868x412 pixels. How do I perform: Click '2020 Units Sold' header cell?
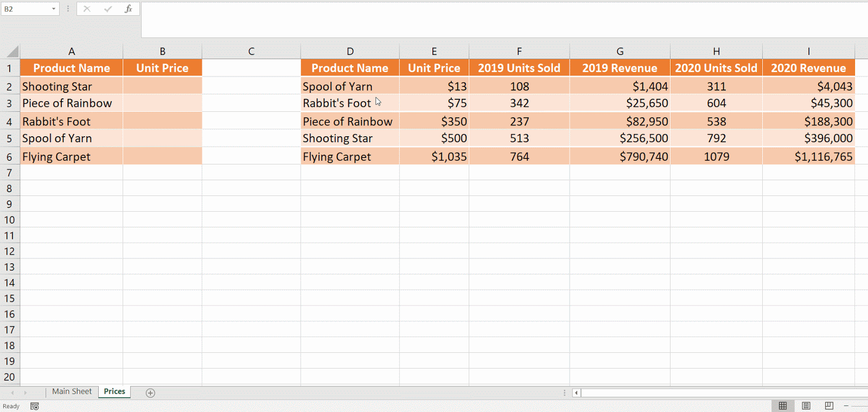[x=716, y=68]
